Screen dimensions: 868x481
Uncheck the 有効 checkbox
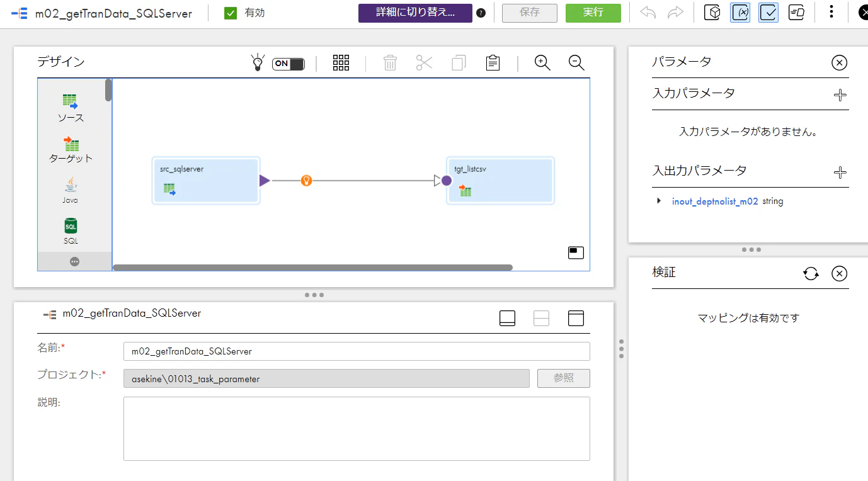231,13
